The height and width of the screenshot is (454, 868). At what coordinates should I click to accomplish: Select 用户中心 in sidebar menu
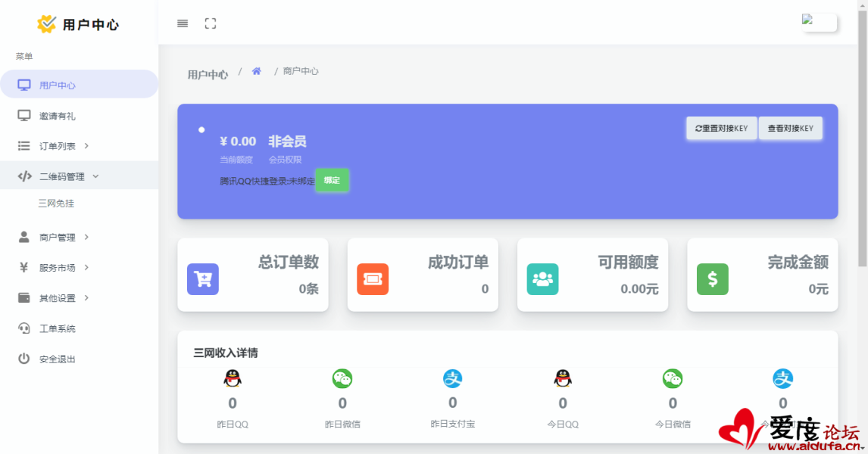[x=80, y=85]
